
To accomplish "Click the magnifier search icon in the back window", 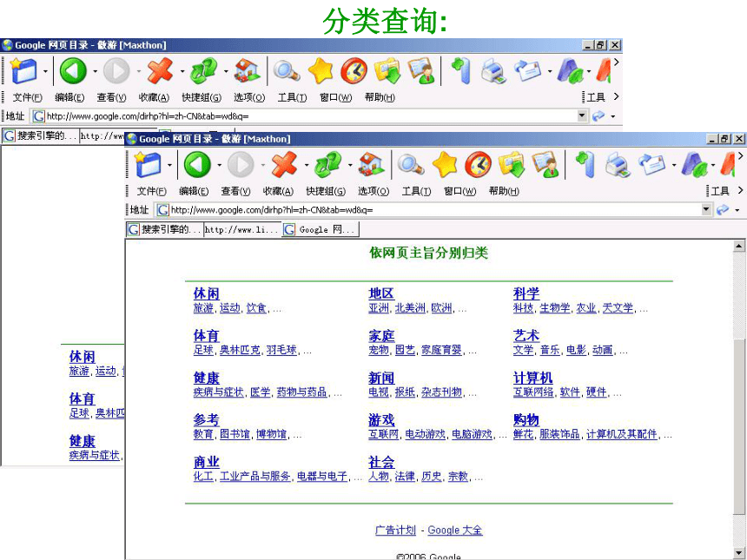I will click(286, 71).
